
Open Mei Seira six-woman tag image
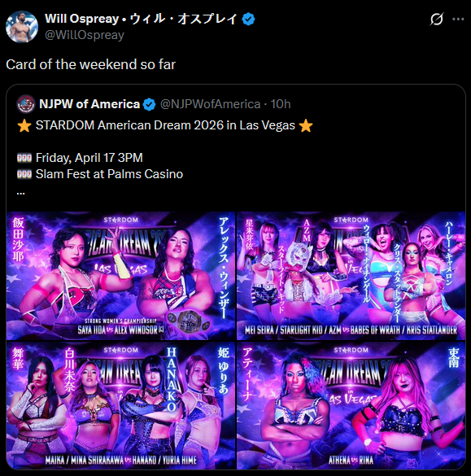[351, 276]
